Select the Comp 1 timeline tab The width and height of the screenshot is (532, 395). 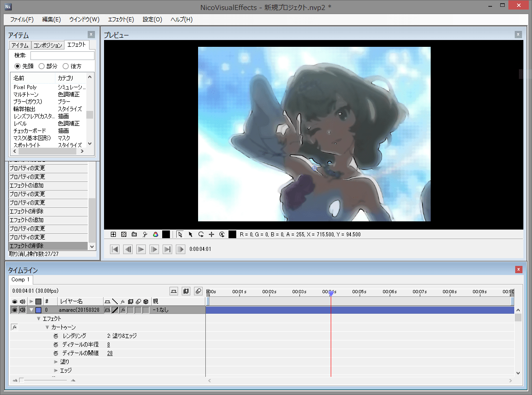click(20, 280)
